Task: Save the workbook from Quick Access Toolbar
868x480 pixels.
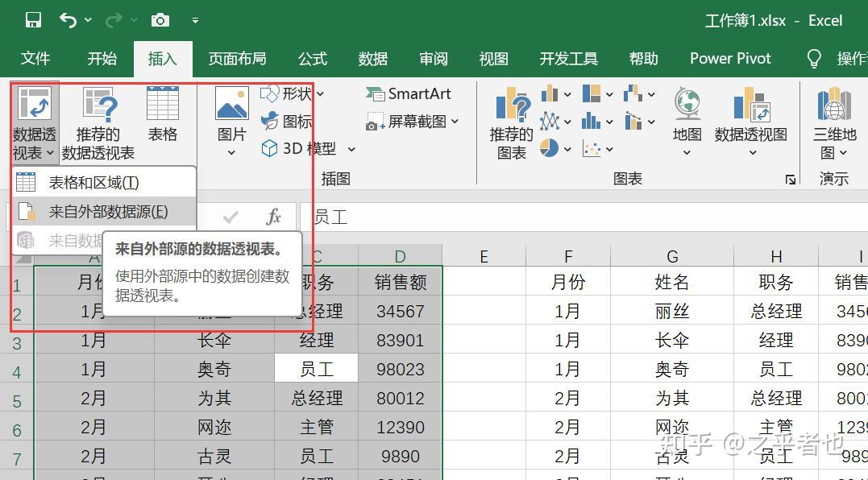Action: [x=32, y=19]
